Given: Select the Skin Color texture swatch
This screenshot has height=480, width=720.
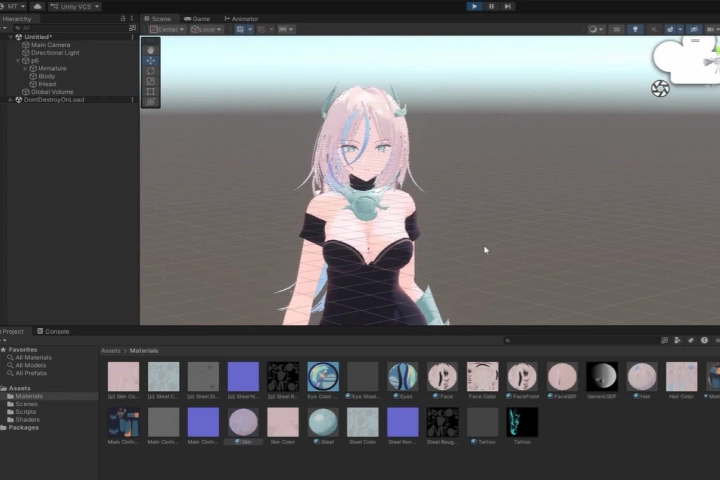Looking at the screenshot, I should (x=283, y=422).
